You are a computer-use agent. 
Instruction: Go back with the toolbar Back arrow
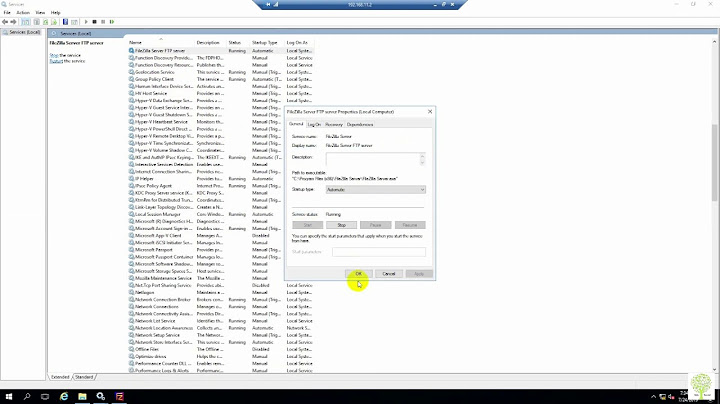click(5, 22)
